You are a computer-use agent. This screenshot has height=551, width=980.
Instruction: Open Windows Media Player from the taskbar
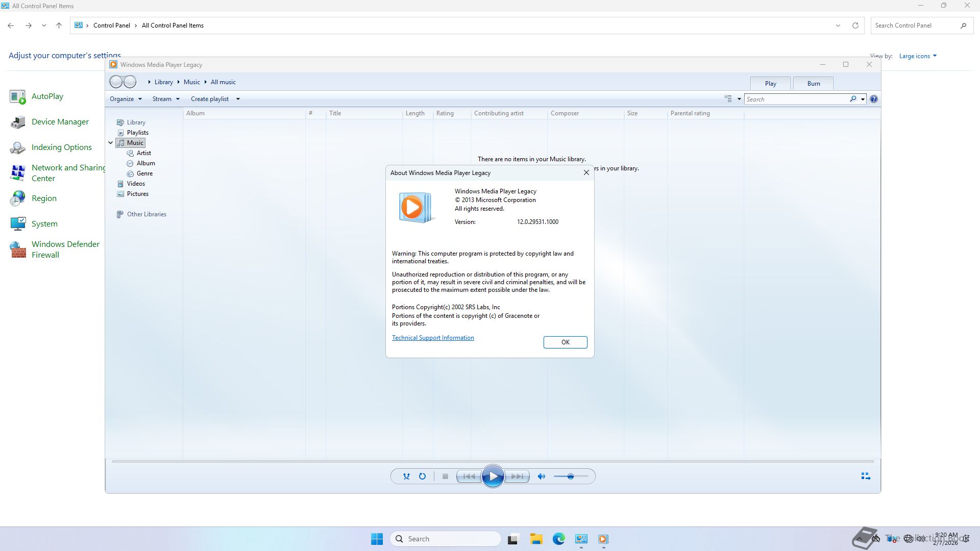pos(603,539)
